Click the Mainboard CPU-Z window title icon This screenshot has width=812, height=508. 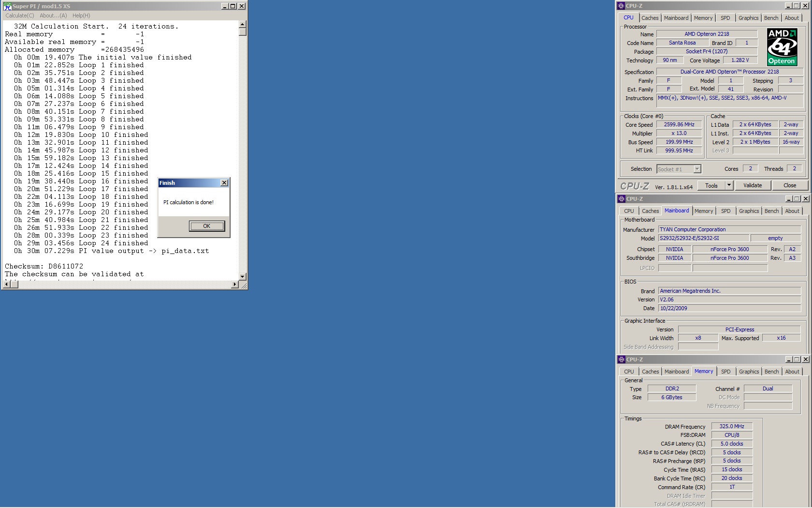(x=622, y=199)
